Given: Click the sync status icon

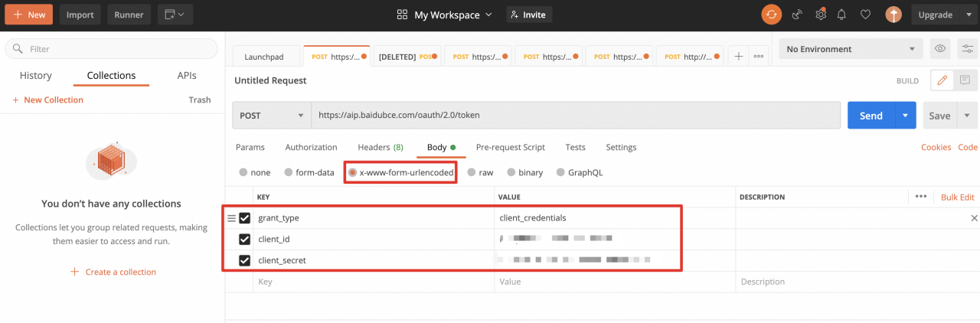Looking at the screenshot, I should pyautogui.click(x=771, y=15).
